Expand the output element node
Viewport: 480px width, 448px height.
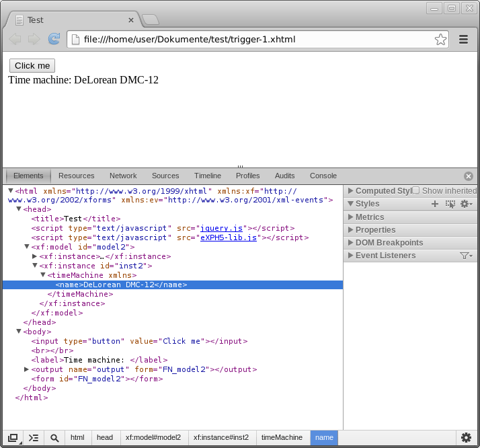[27, 369]
